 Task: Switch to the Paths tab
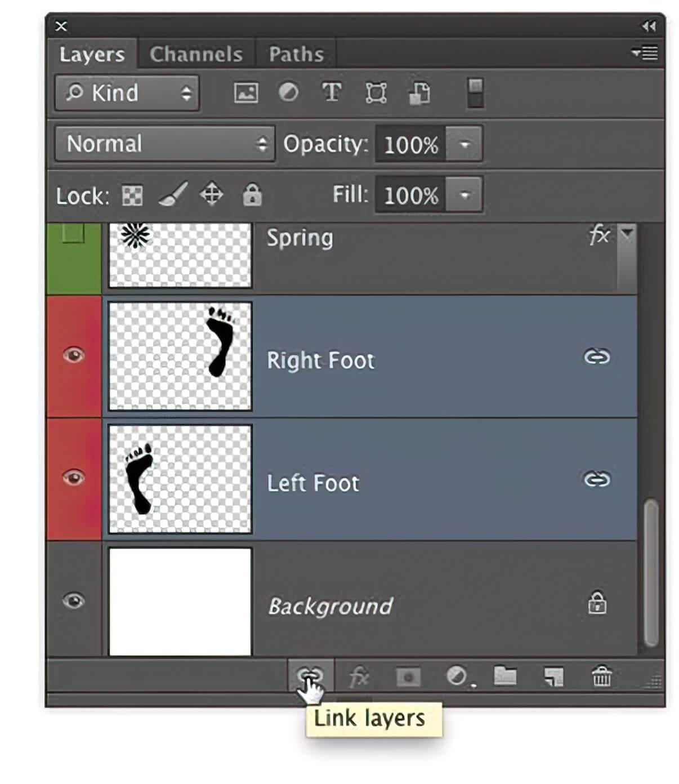click(296, 54)
